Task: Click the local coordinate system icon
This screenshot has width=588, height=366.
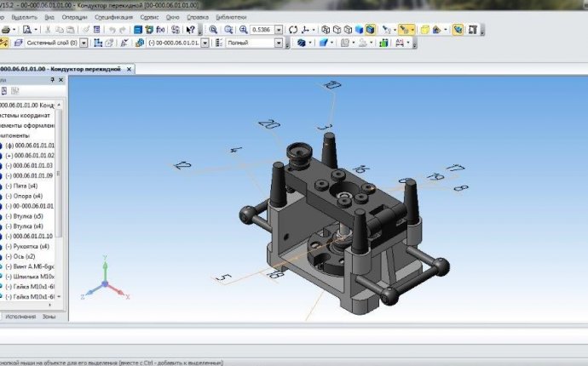Action: [x=98, y=43]
